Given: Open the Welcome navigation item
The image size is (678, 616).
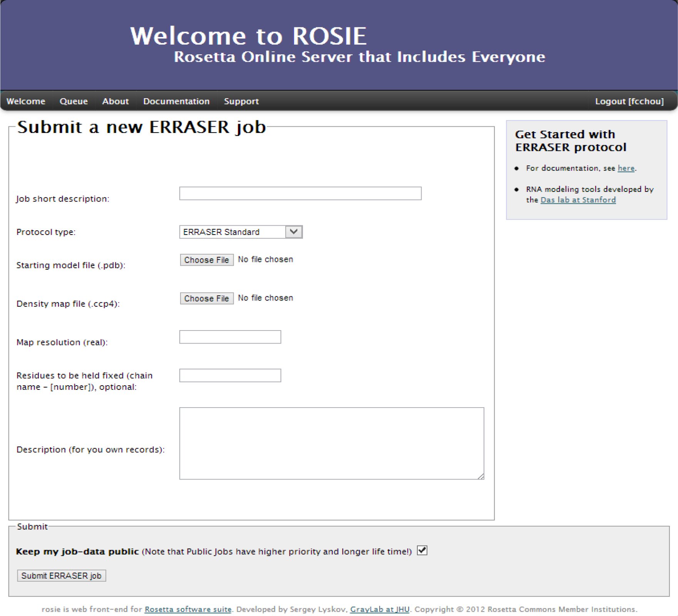Looking at the screenshot, I should (26, 101).
